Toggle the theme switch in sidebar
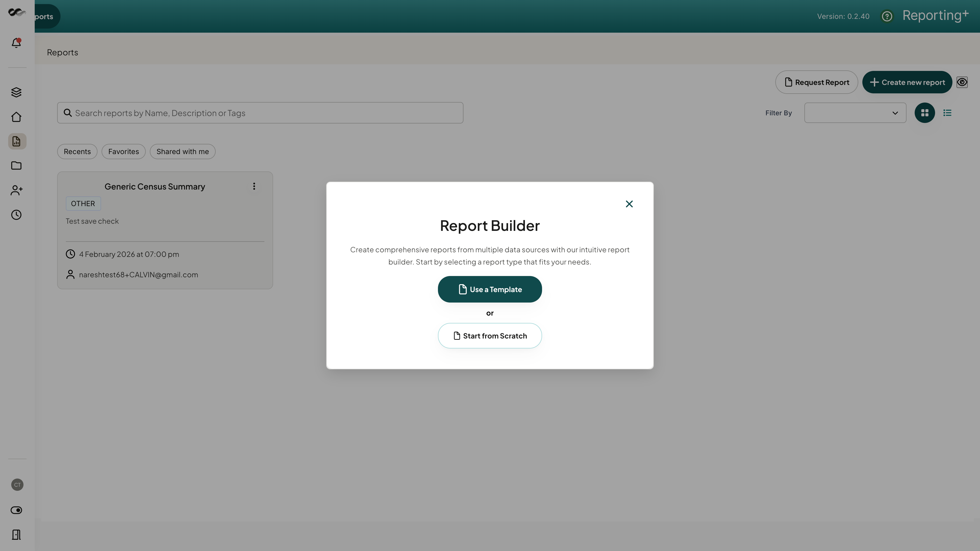Viewport: 980px width, 551px height. pos(16,510)
